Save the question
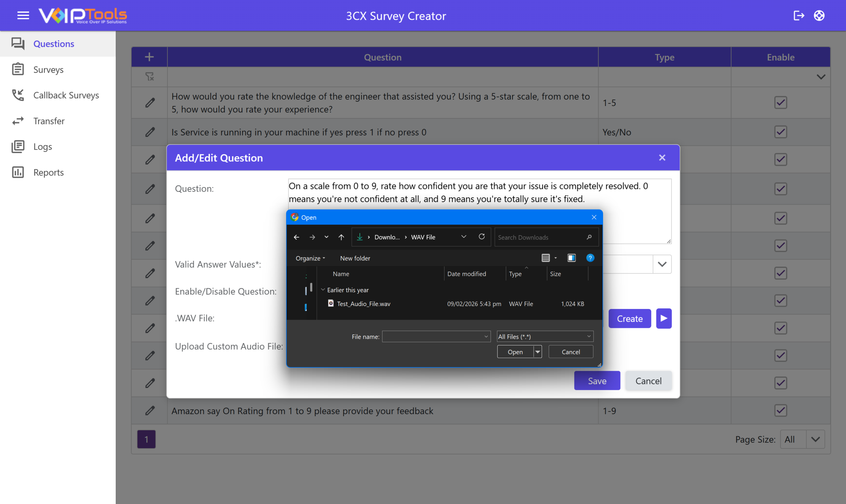846x504 pixels. 597,381
